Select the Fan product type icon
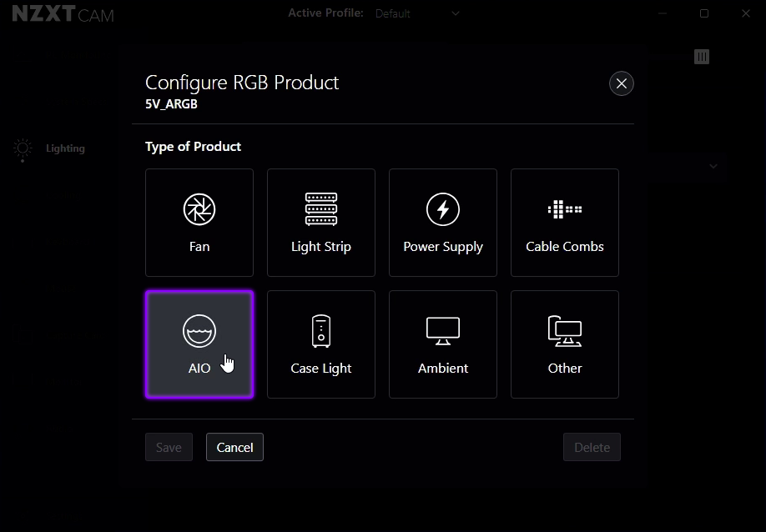766x532 pixels. [199, 209]
